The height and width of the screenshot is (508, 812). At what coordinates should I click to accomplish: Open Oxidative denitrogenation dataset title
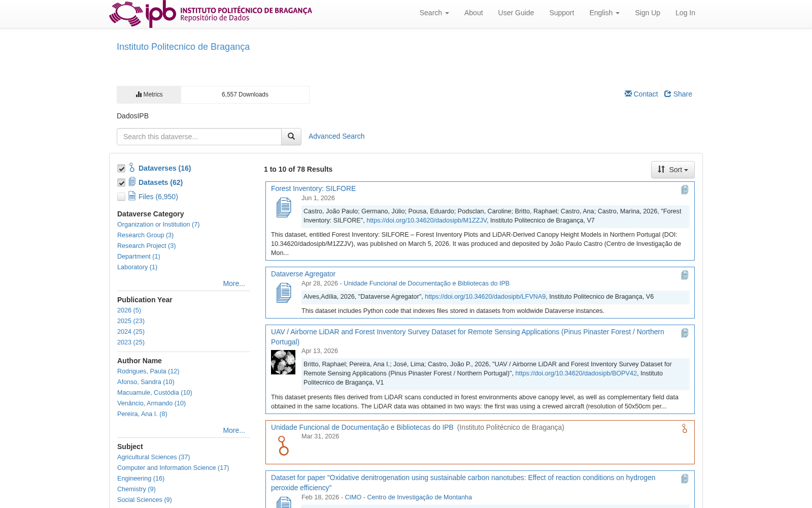pos(463,483)
